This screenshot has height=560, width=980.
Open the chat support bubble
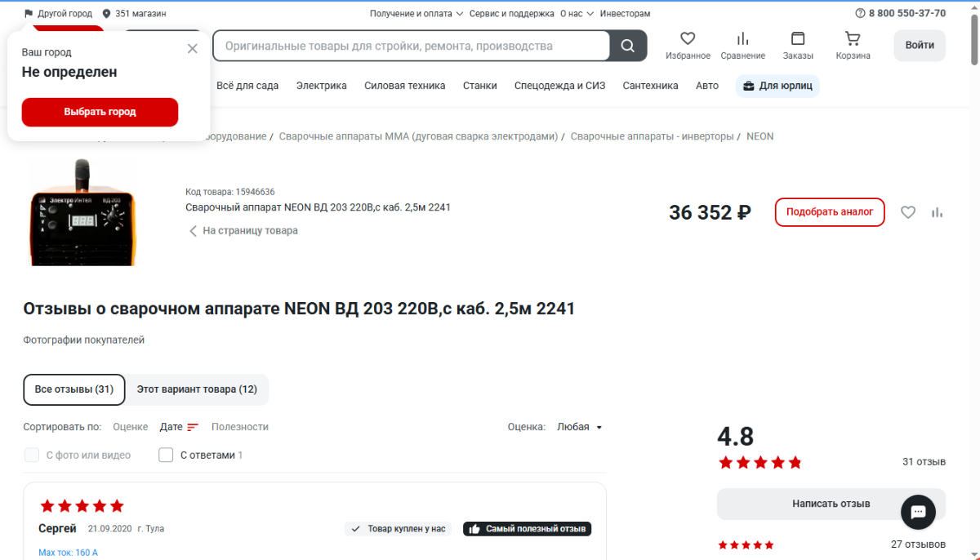(x=918, y=512)
